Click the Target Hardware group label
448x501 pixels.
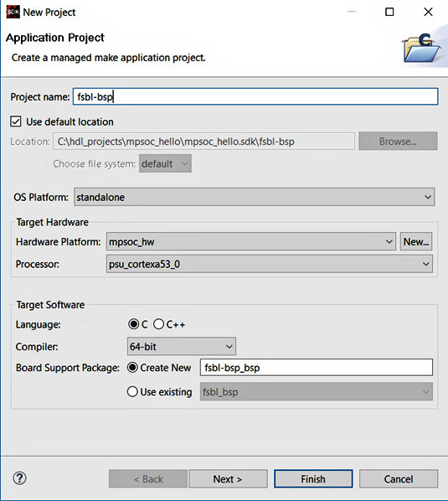point(53,222)
